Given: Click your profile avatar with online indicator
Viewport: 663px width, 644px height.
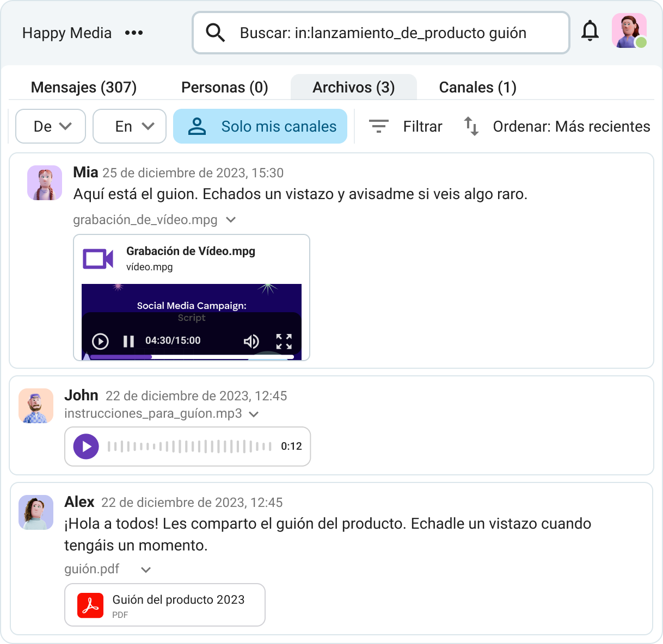Looking at the screenshot, I should tap(629, 31).
